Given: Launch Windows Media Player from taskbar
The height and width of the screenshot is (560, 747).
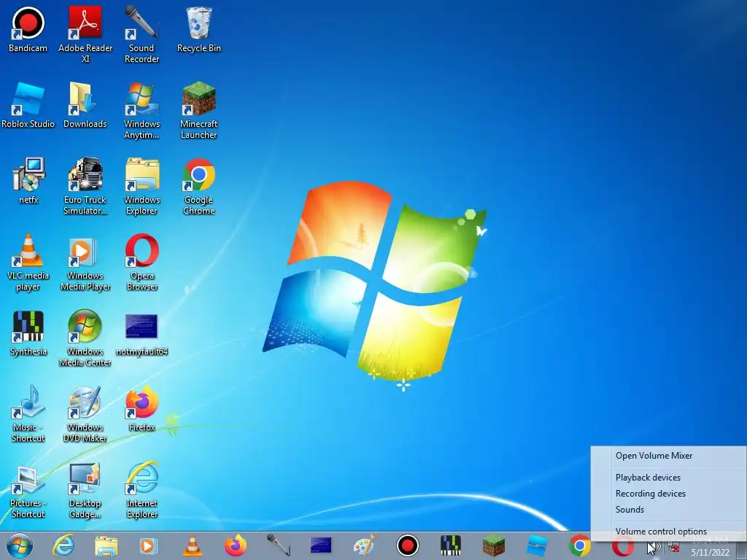Looking at the screenshot, I should click(148, 545).
